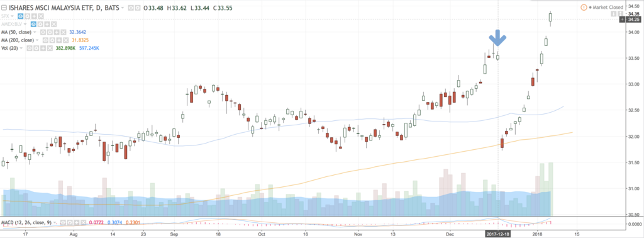Open MACD settings gear icon

70,222
